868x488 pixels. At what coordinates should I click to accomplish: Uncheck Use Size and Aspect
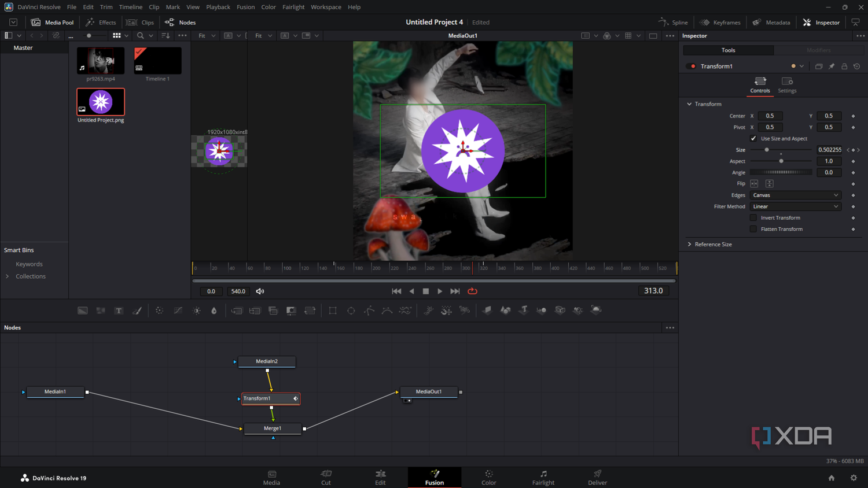tap(753, 139)
